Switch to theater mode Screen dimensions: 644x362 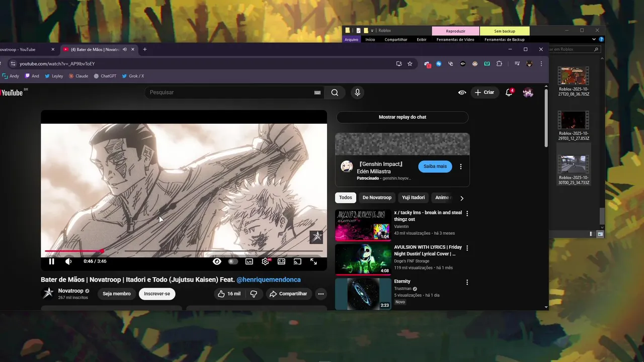pyautogui.click(x=281, y=261)
